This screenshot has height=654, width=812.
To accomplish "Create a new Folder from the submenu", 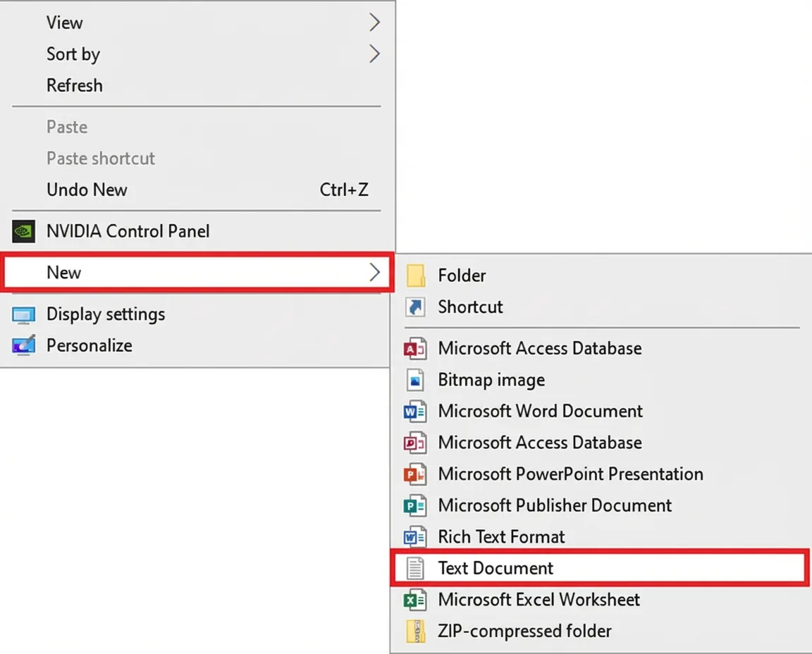I will 599,276.
